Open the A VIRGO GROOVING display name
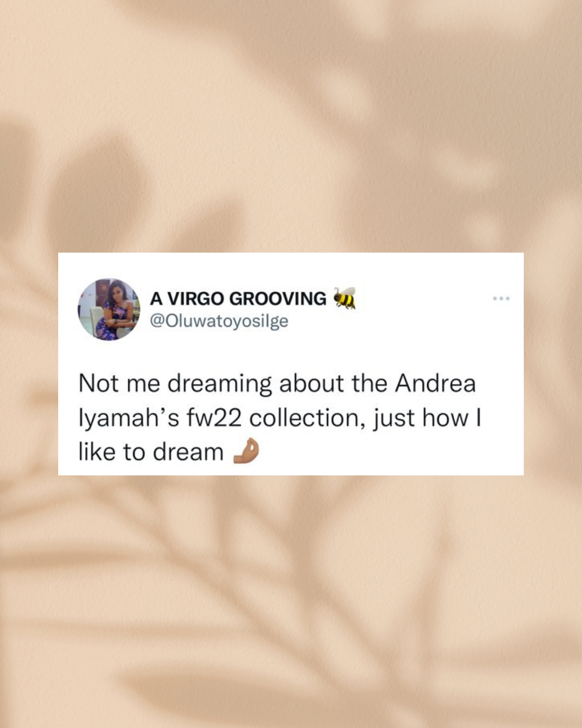The image size is (582, 728). click(238, 298)
